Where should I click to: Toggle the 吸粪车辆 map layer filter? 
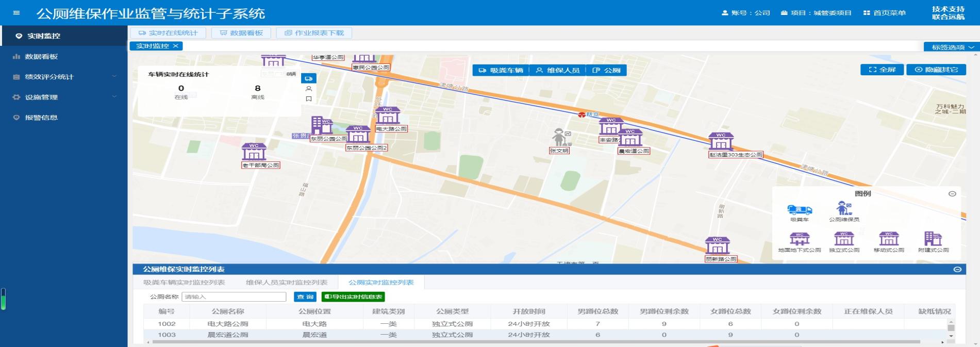(x=501, y=70)
